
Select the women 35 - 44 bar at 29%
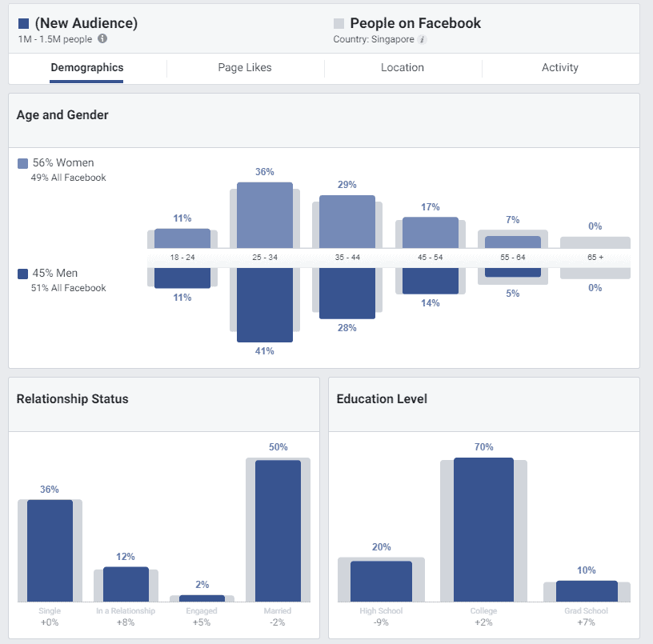pos(347,221)
